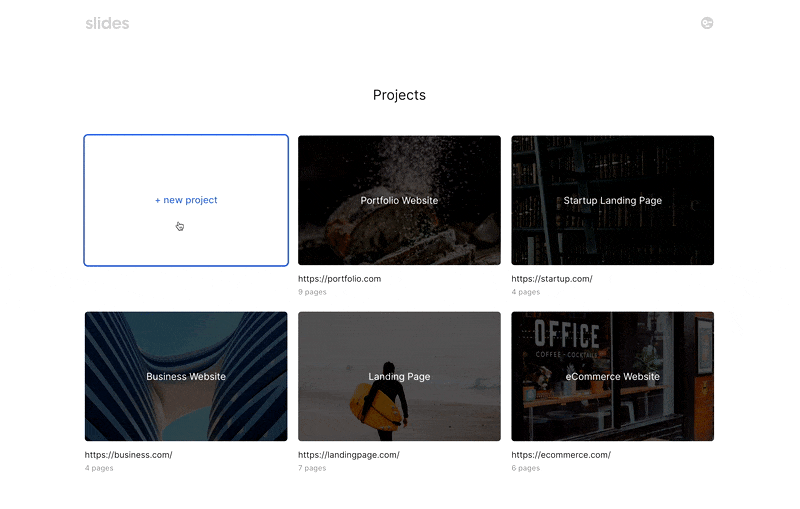
Task: Follow the https://business.com/ link
Action: tap(129, 455)
